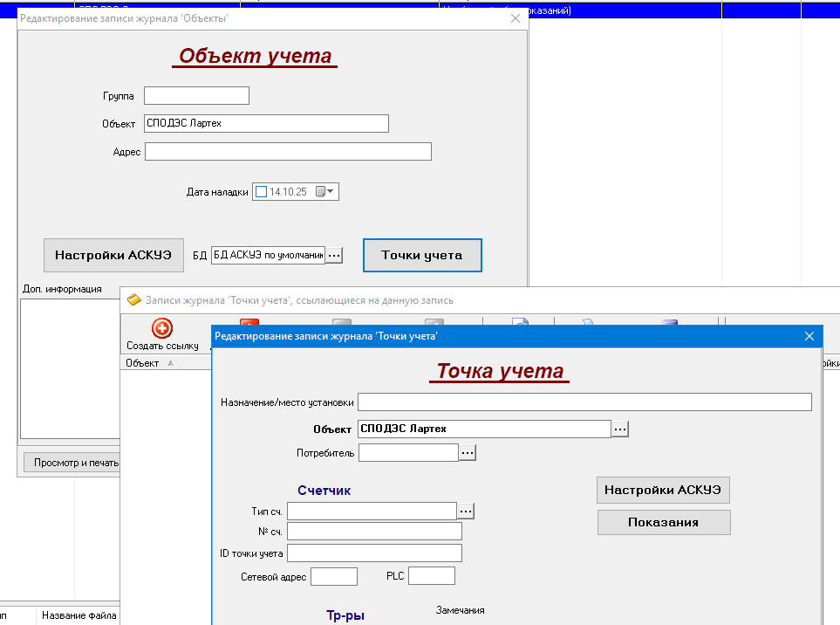Select the 'Назначение/место установки' field
This screenshot has height=625, width=840.
pos(584,402)
